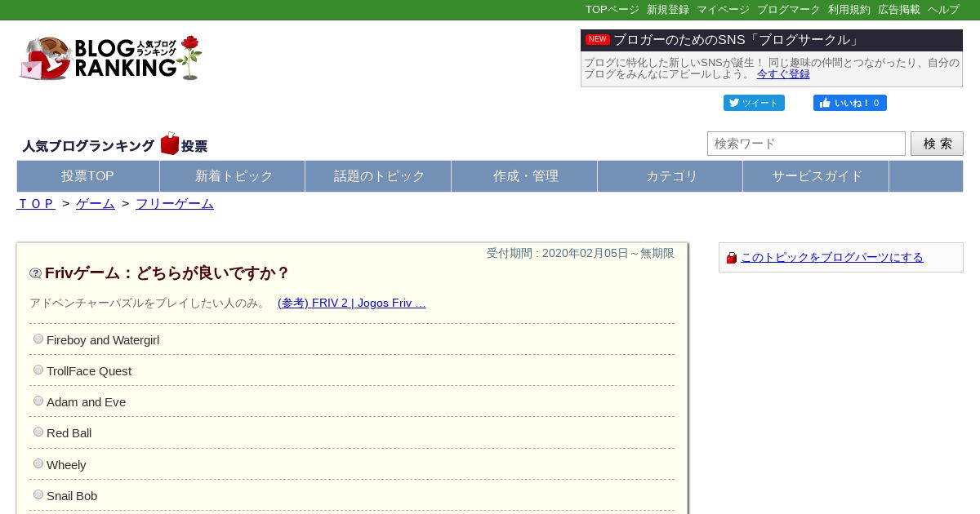980x514 pixels.
Task: Like the page with Facebook いいね button
Action: point(850,103)
